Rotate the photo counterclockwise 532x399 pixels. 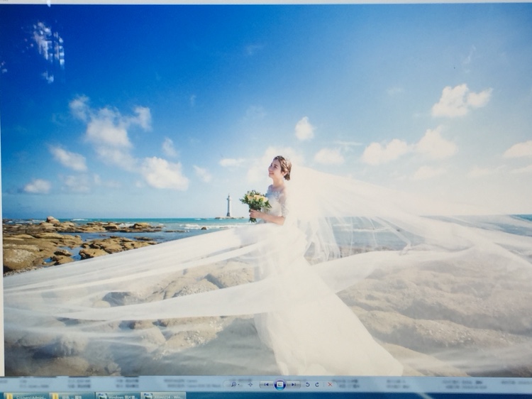tap(307, 384)
